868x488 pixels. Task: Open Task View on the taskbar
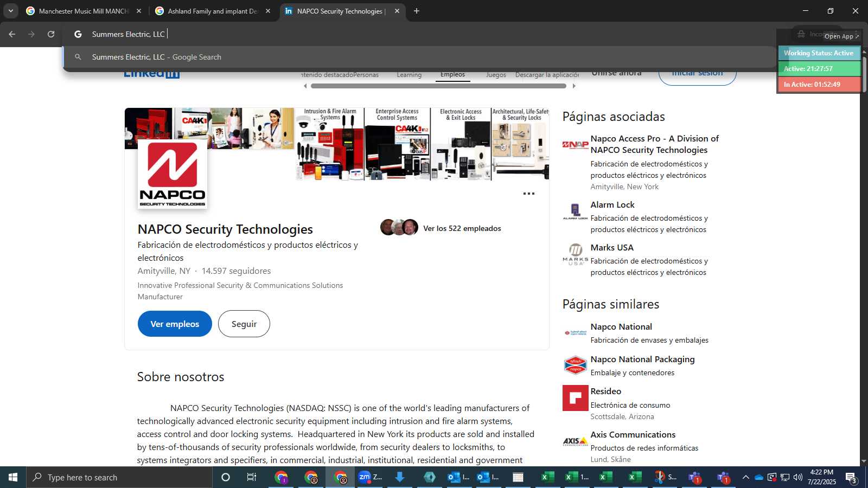coord(252,477)
